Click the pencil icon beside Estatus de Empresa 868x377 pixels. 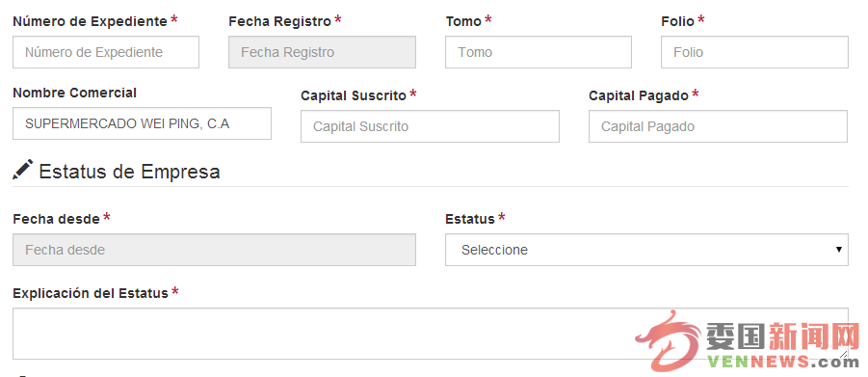click(23, 170)
